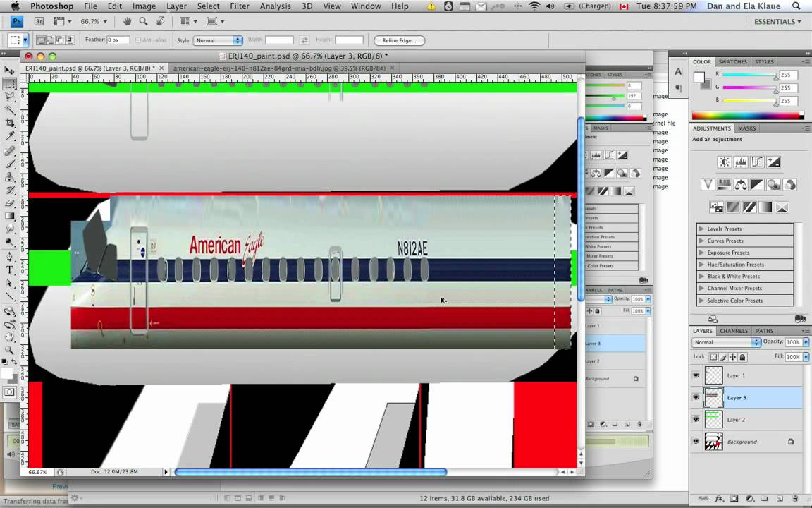Select the Pen tool

[10, 257]
